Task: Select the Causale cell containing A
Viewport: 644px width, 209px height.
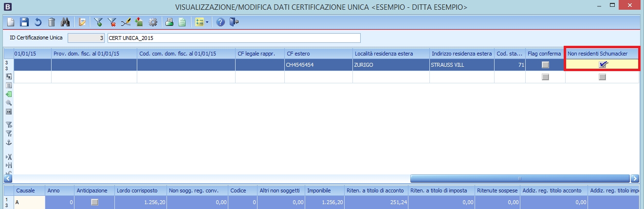Action: (x=30, y=202)
